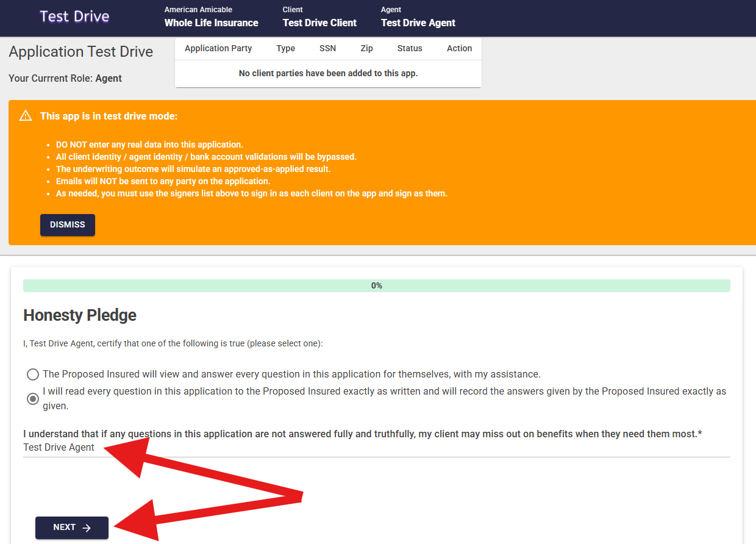Click the warning triangle icon in banner

(26, 116)
